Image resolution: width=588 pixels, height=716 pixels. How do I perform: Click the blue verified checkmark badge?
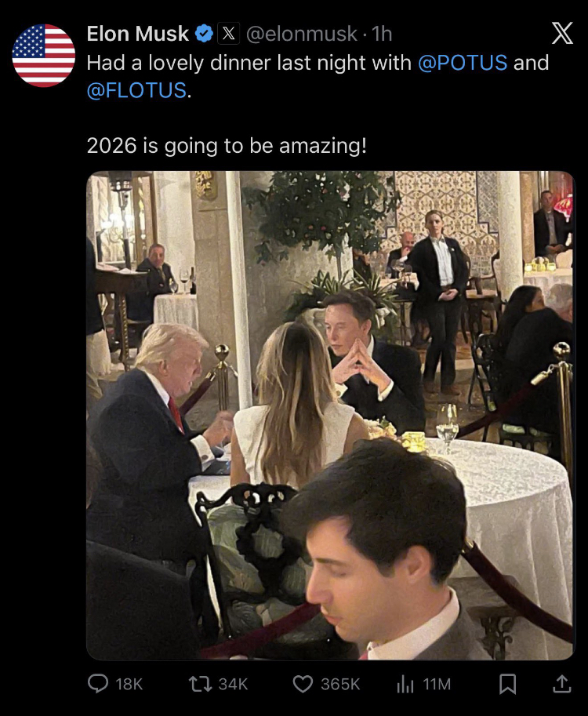pyautogui.click(x=204, y=34)
